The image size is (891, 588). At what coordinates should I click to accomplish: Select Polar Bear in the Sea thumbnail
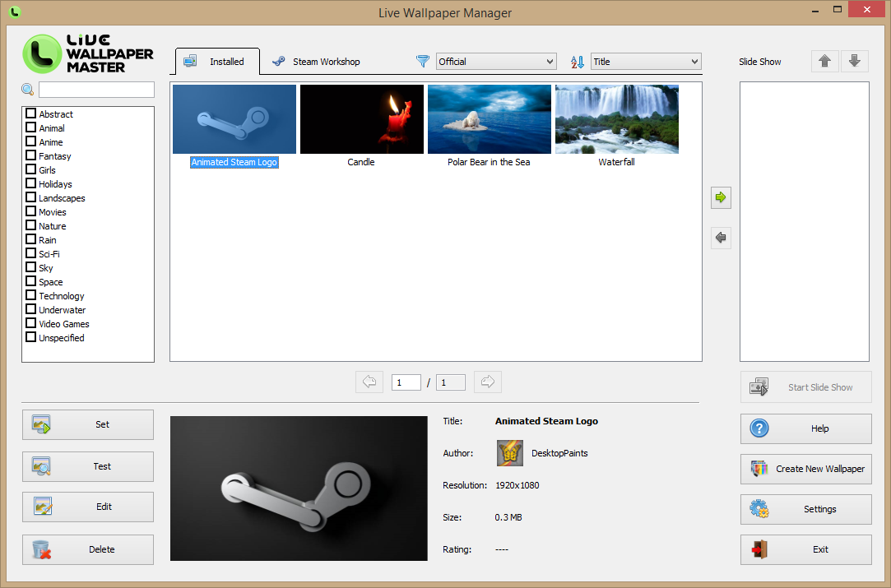pos(490,119)
